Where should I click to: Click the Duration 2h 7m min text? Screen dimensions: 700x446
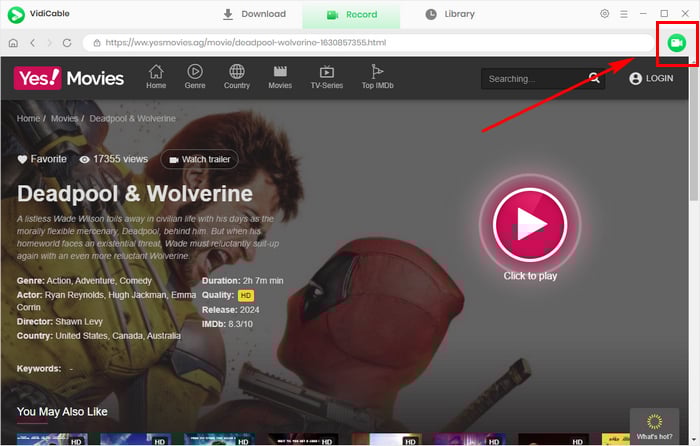pos(242,281)
